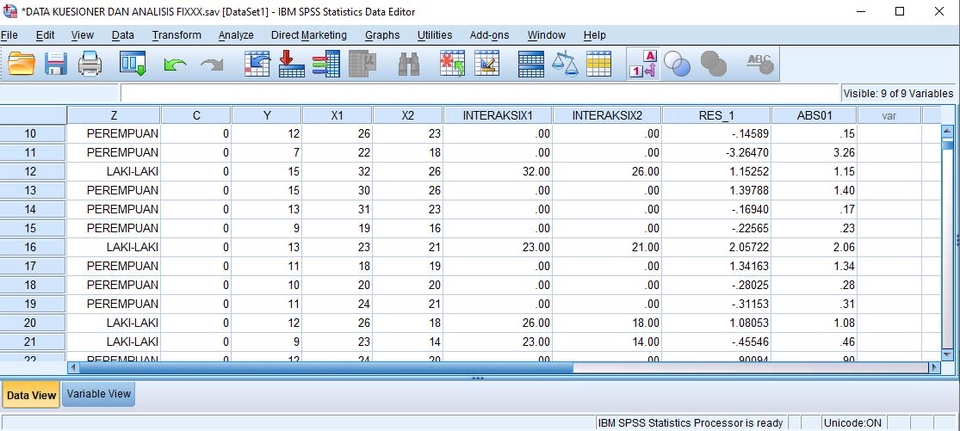Click horizontal scrollbar left arrow
The image size is (960, 431).
(73, 367)
